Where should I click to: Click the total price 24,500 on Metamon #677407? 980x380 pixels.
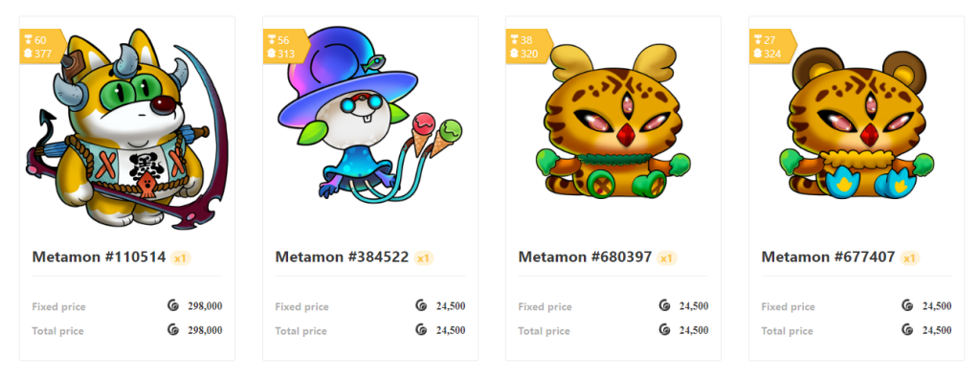[x=937, y=330]
